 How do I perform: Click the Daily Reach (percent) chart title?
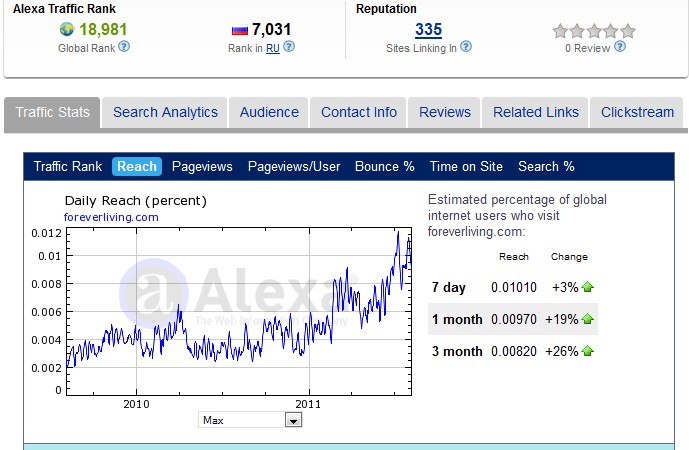pos(136,201)
